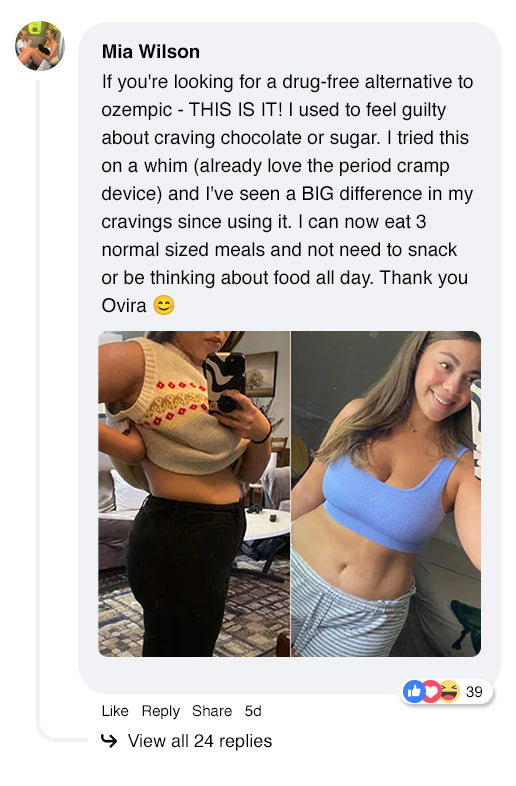Image resolution: width=516 pixels, height=786 pixels.
Task: Click the word ozempic in the comment
Action: (x=136, y=110)
